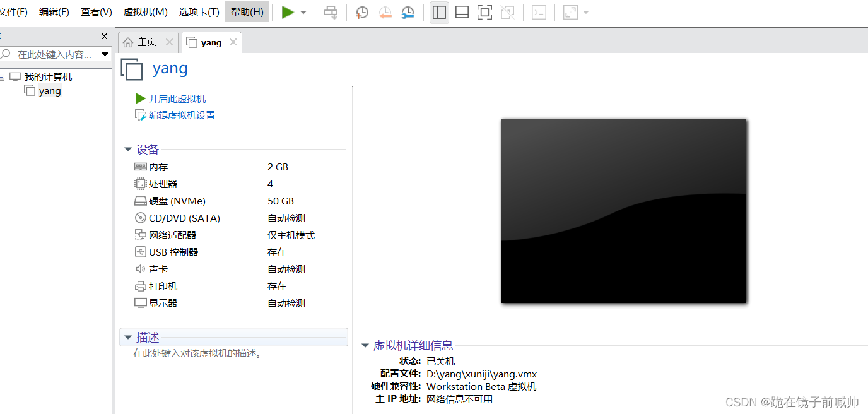Revert to snapshot using the orange arrow clock icon
This screenshot has width=868, height=414.
point(385,12)
